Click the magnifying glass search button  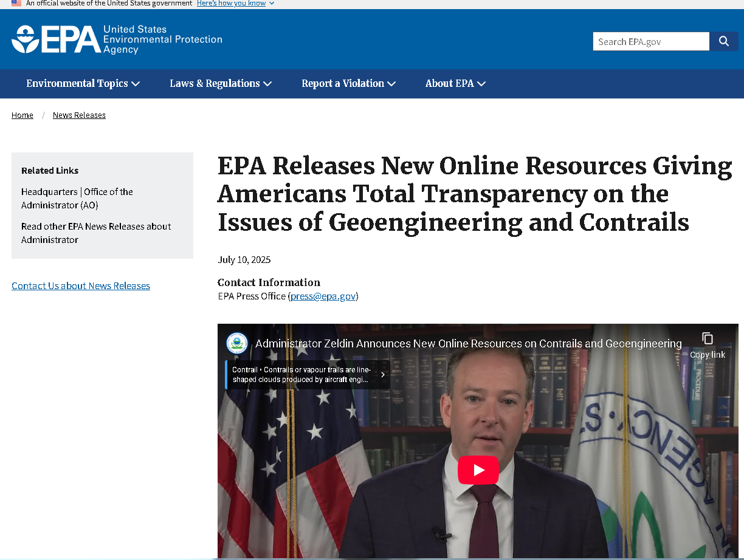723,41
